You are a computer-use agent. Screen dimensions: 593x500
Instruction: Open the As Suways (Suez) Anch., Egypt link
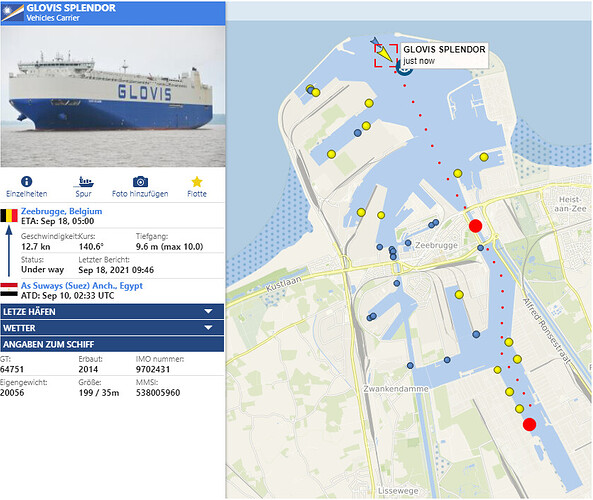coord(82,286)
